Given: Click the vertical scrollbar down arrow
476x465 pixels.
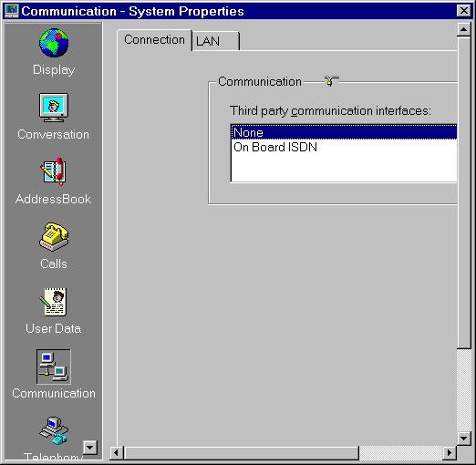Looking at the screenshot, I should (464, 438).
